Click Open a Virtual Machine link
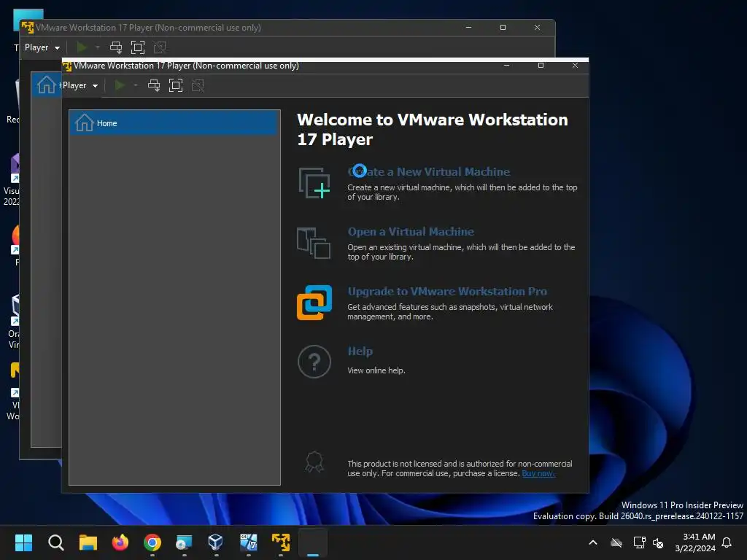Image resolution: width=747 pixels, height=560 pixels. click(411, 231)
